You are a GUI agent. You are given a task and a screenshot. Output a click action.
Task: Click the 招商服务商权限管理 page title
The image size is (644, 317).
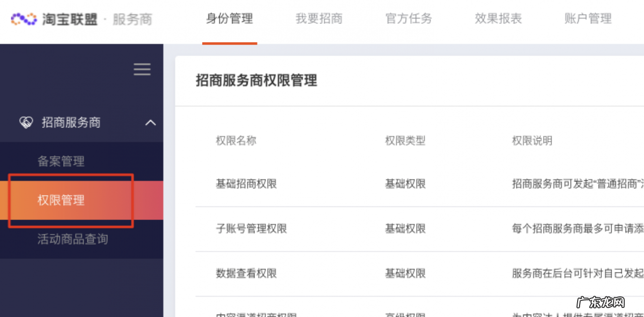(x=255, y=81)
